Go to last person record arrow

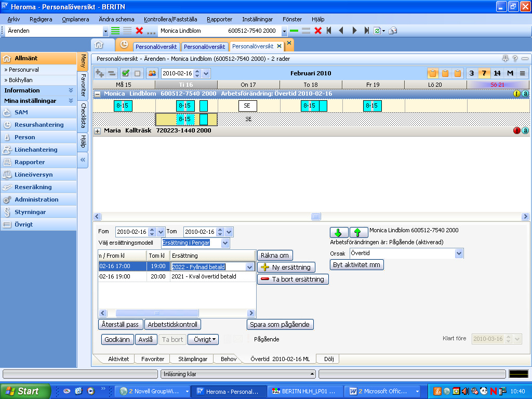point(366,31)
